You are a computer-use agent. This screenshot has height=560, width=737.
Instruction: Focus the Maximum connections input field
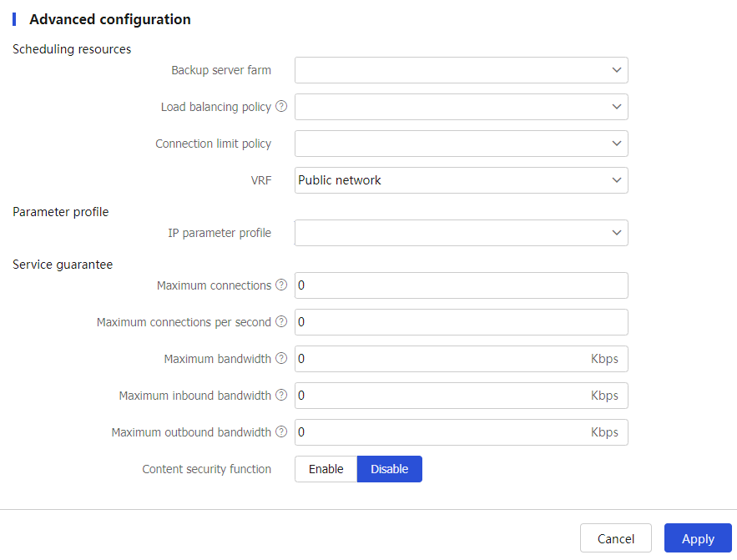point(461,285)
